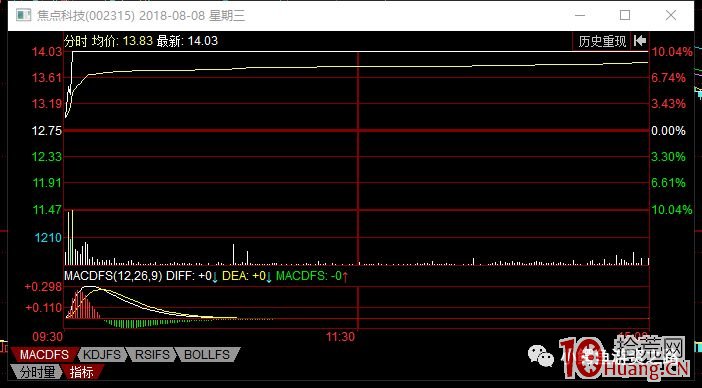702x388 pixels.
Task: Minimize the 焦点科技 chart window
Action: point(580,15)
